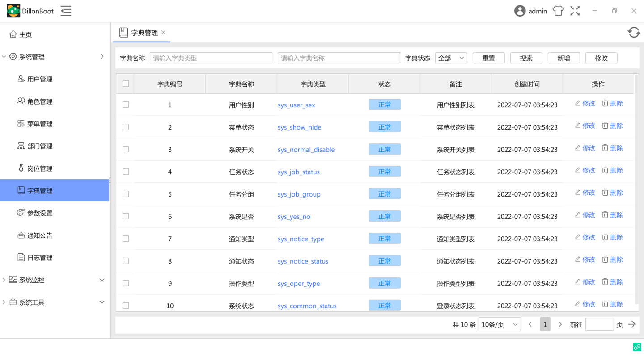Refresh the page using the circular arrows icon
Image resolution: width=644 pixels, height=356 pixels.
(634, 32)
